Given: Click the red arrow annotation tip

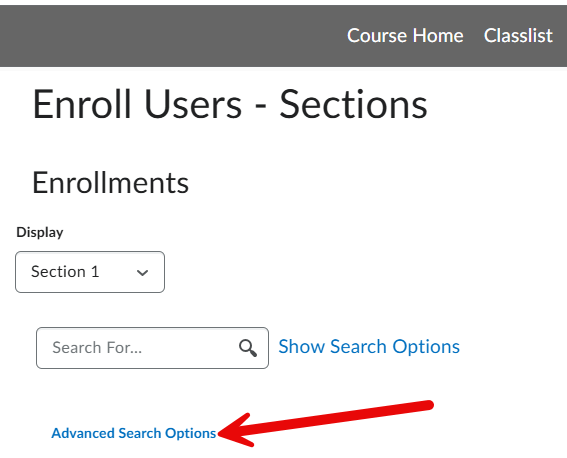Looking at the screenshot, I should coord(221,433).
